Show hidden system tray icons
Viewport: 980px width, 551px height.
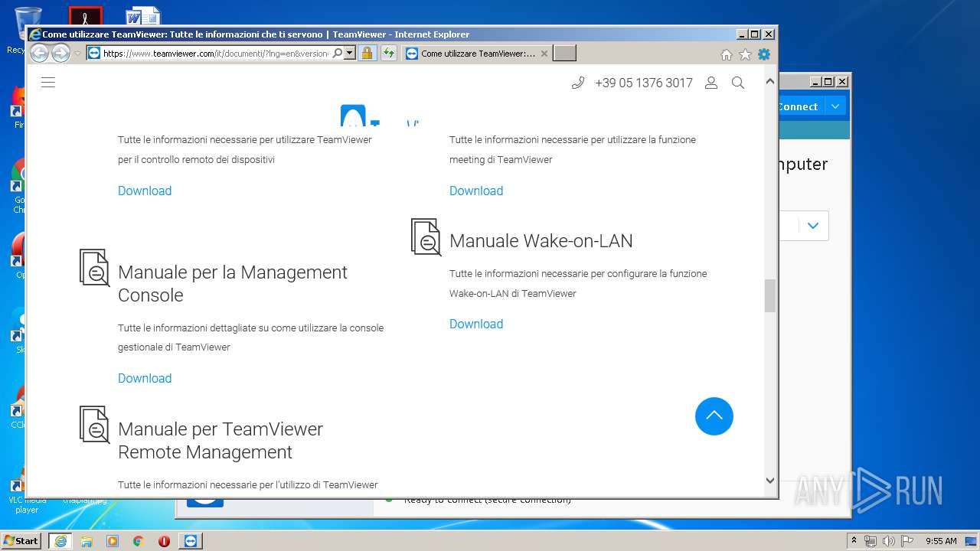pyautogui.click(x=854, y=540)
